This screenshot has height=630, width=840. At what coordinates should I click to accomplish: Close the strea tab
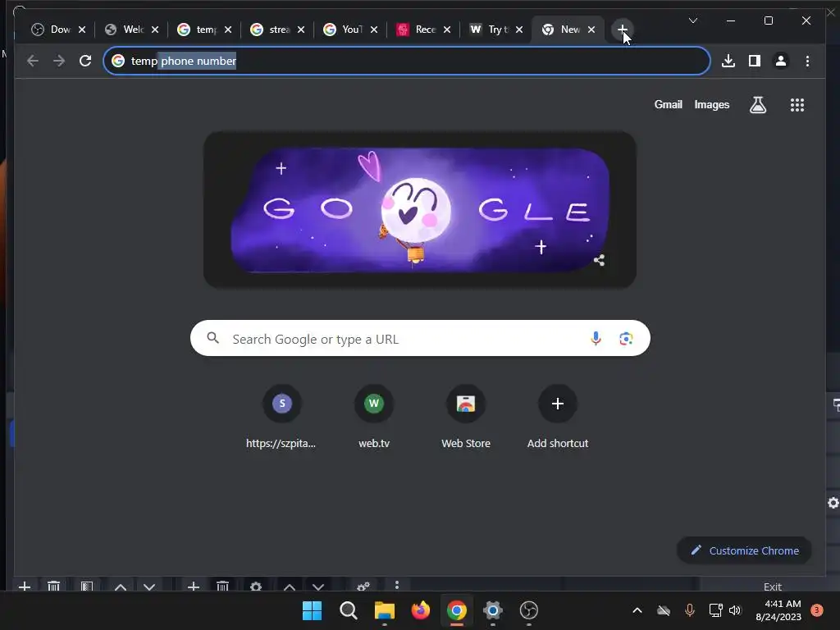click(x=301, y=30)
